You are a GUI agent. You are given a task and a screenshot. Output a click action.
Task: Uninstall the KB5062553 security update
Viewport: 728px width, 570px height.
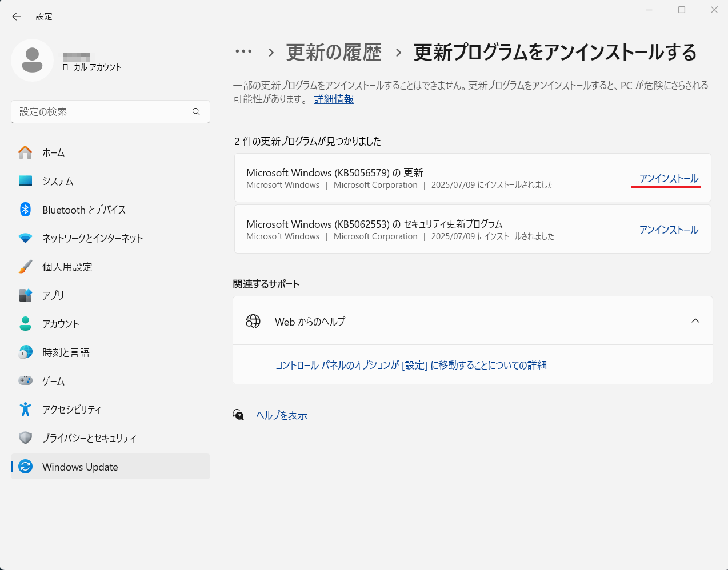click(x=669, y=230)
